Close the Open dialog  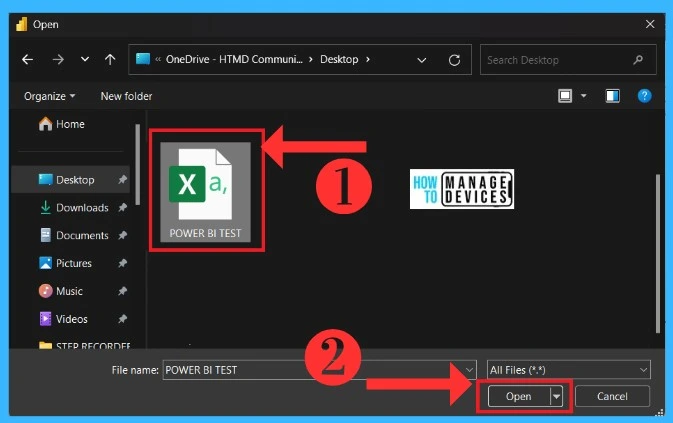click(x=650, y=24)
